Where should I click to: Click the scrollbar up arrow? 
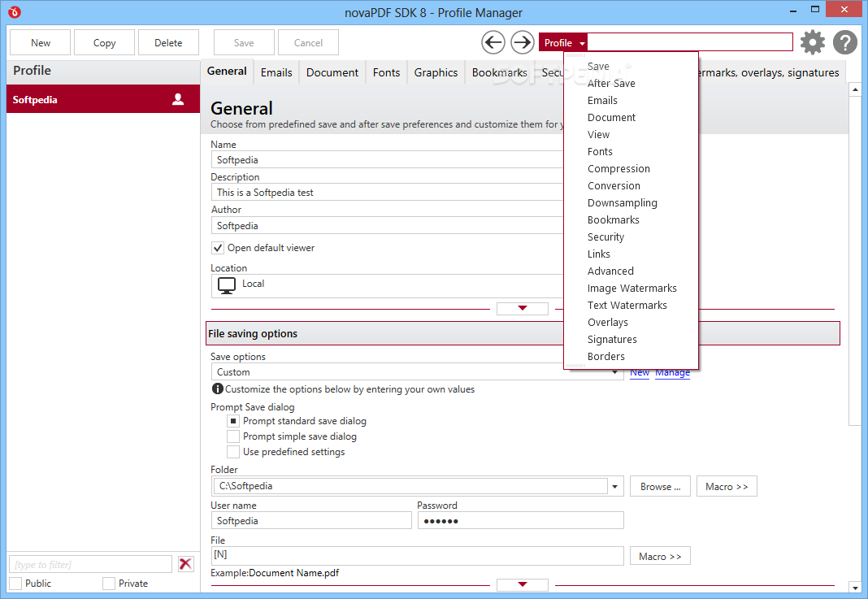(x=855, y=89)
